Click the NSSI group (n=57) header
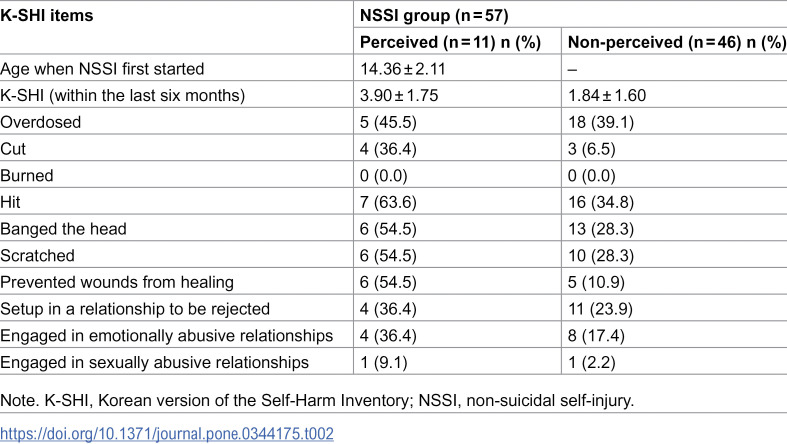Image resolution: width=787 pixels, height=444 pixels. [x=434, y=16]
